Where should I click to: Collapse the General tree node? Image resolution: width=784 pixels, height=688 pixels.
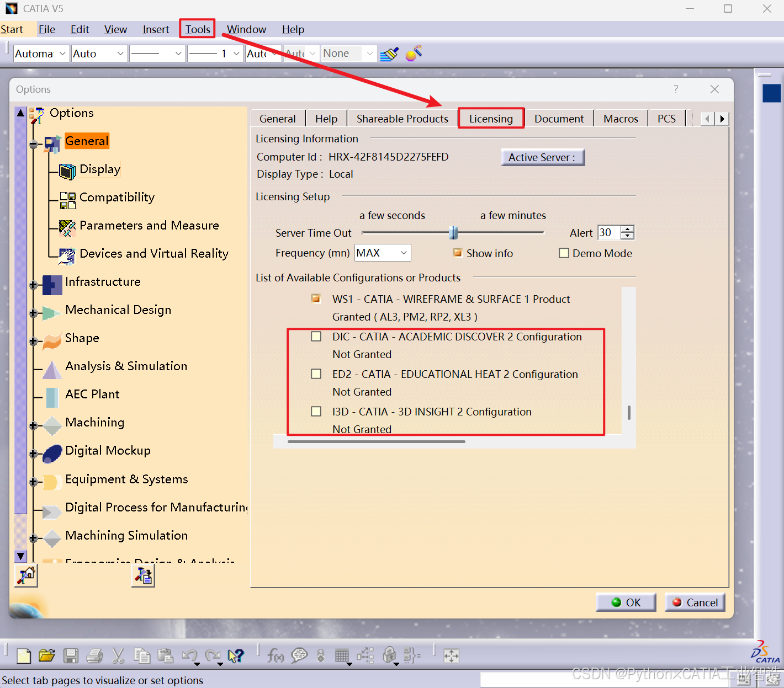(33, 145)
